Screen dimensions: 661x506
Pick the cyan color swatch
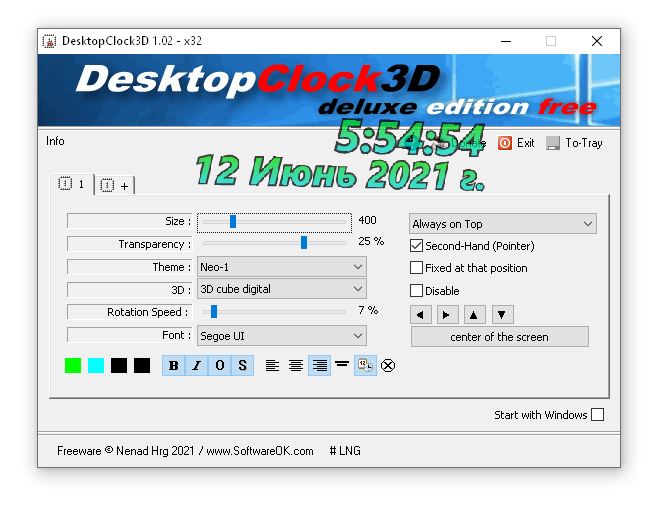tap(96, 366)
